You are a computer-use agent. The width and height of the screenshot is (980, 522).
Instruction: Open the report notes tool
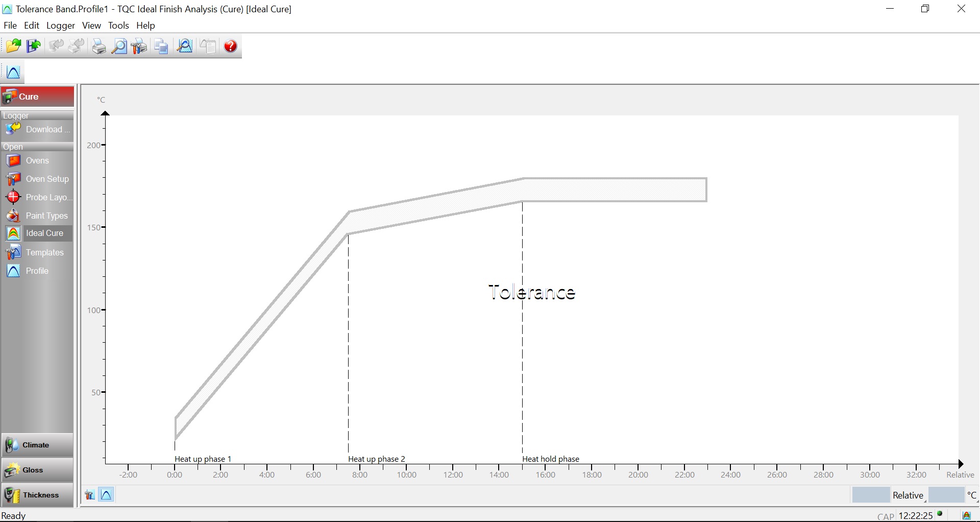[208, 46]
